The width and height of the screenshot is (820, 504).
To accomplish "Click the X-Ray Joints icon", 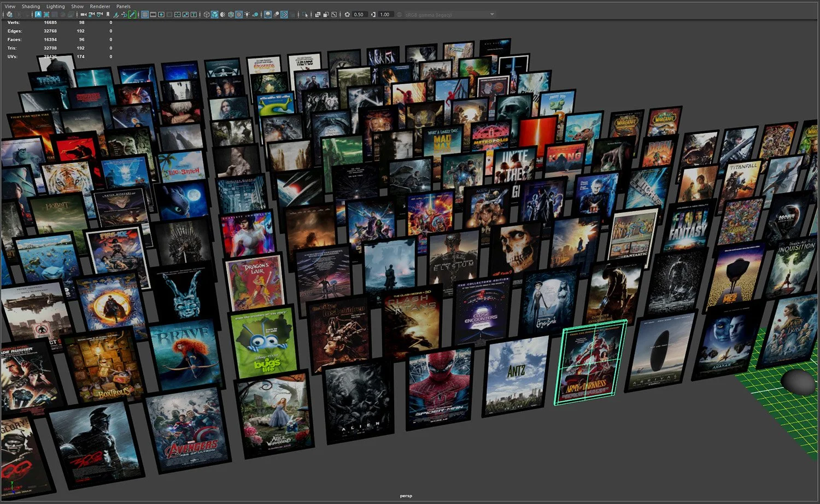I will point(334,14).
